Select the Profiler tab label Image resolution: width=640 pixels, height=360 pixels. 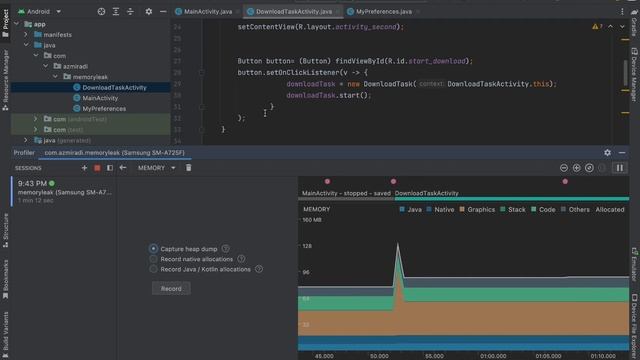click(x=24, y=152)
